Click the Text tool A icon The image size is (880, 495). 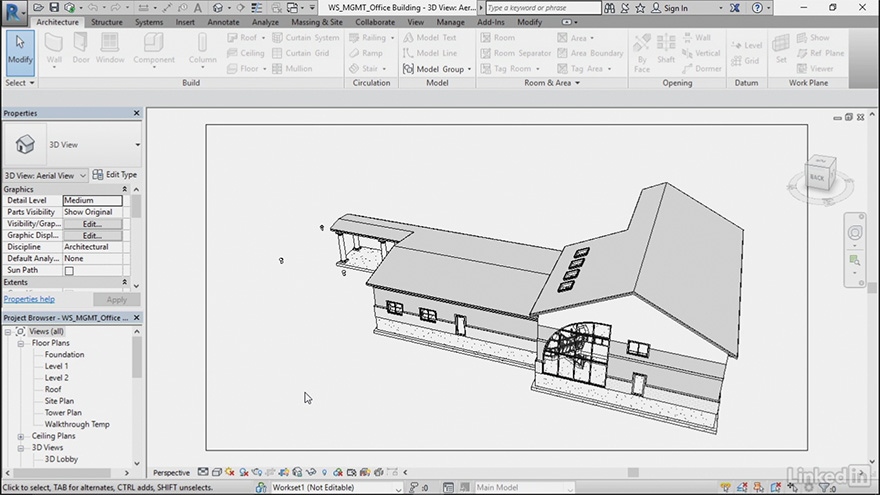coord(198,8)
